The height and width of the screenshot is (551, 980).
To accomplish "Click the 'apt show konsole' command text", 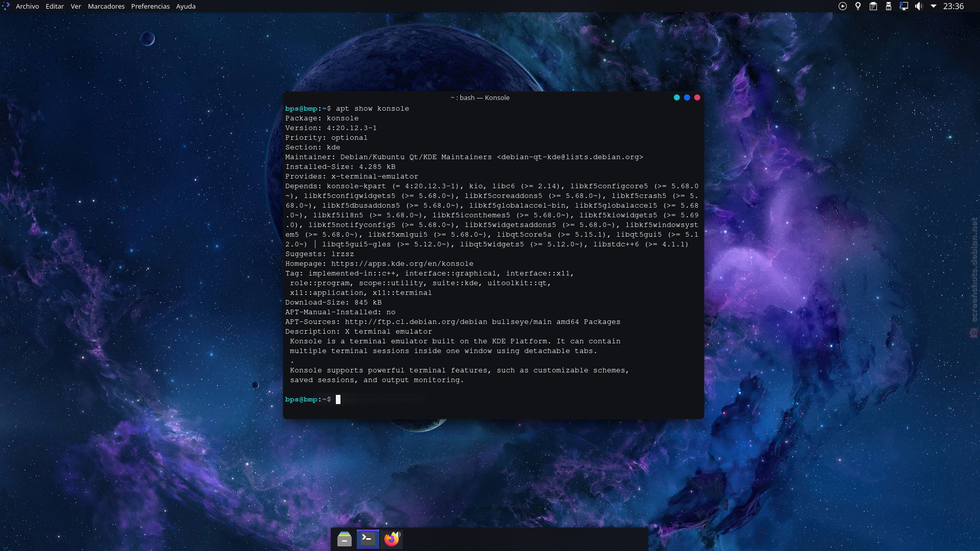I will (373, 109).
